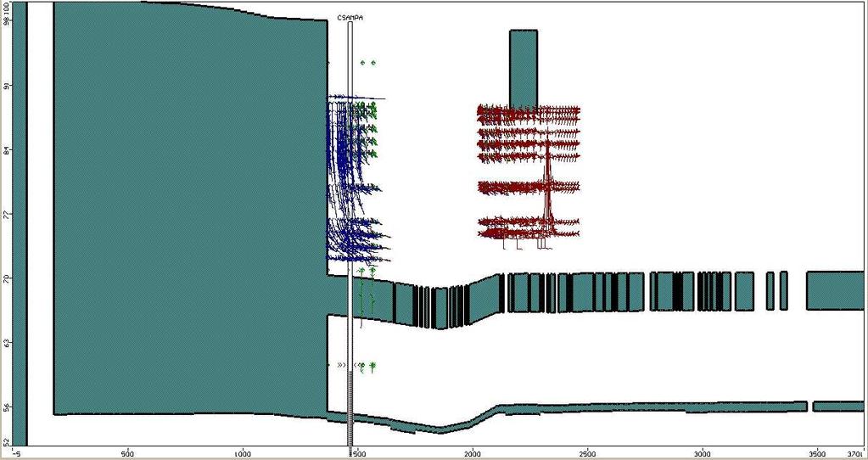
Task: Click the 500 tick on horizontal axis
Action: [x=127, y=453]
